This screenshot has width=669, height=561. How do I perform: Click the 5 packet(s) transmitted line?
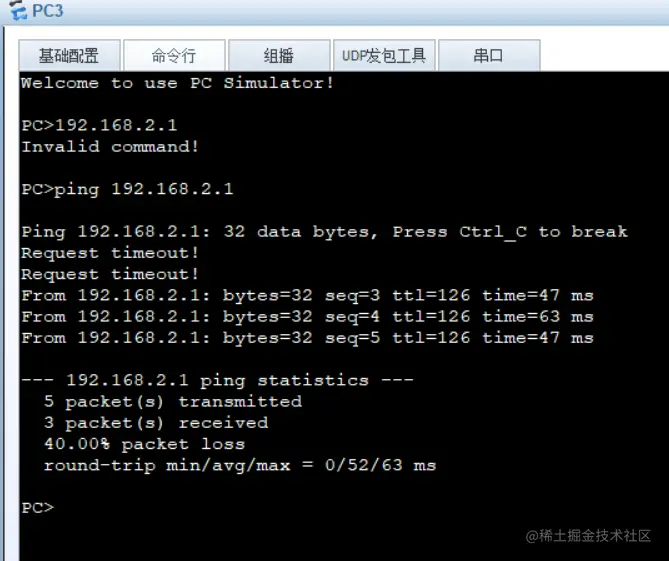[173, 401]
